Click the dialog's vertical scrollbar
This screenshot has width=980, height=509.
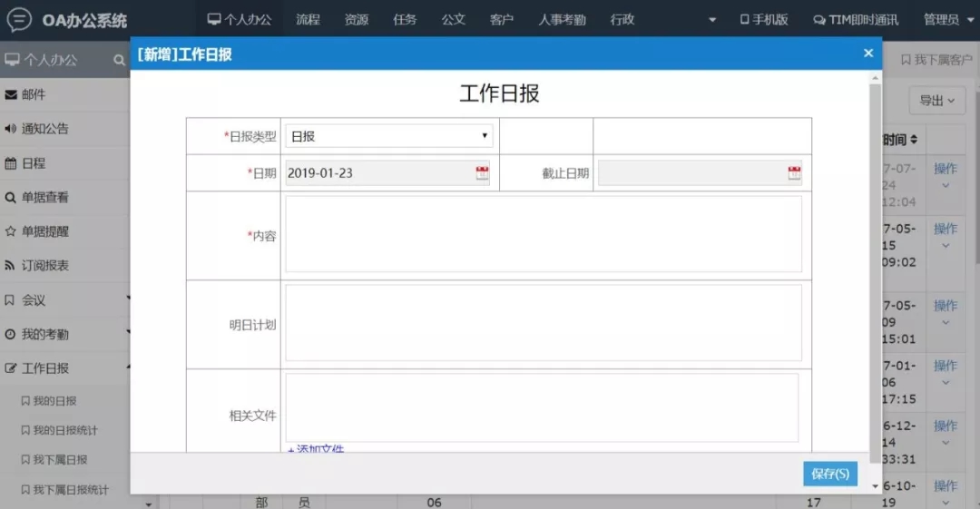[875, 272]
